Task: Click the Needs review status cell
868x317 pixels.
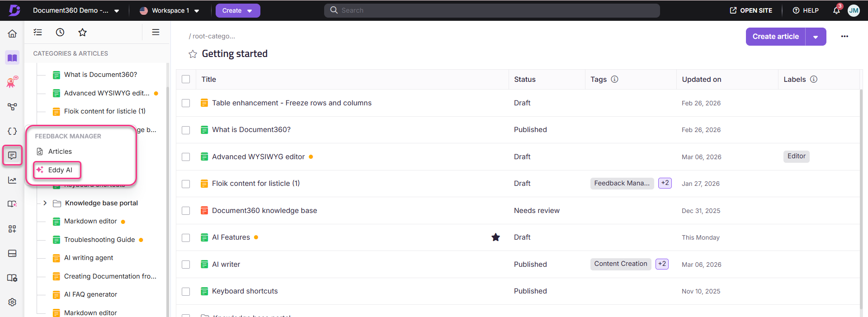Action: tap(537, 211)
